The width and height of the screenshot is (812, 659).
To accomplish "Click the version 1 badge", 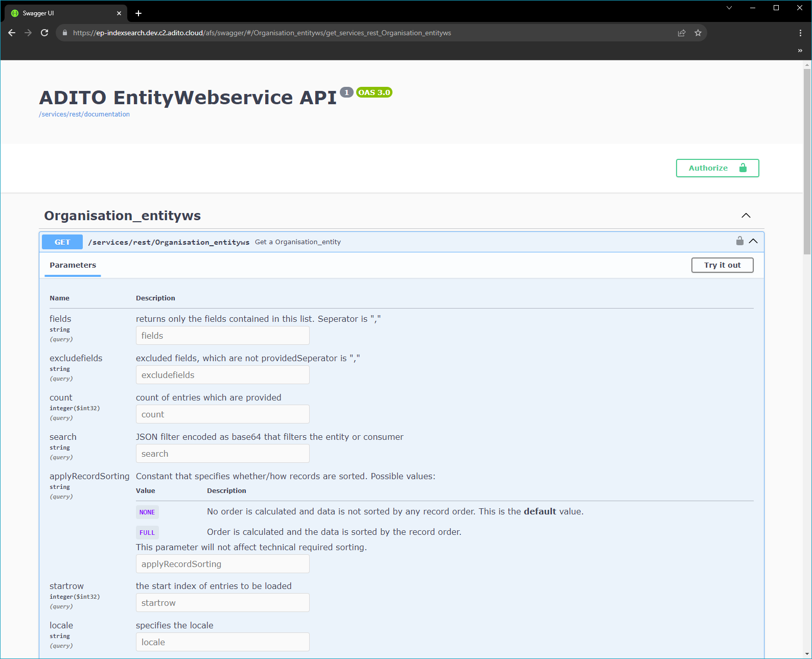I will point(346,92).
